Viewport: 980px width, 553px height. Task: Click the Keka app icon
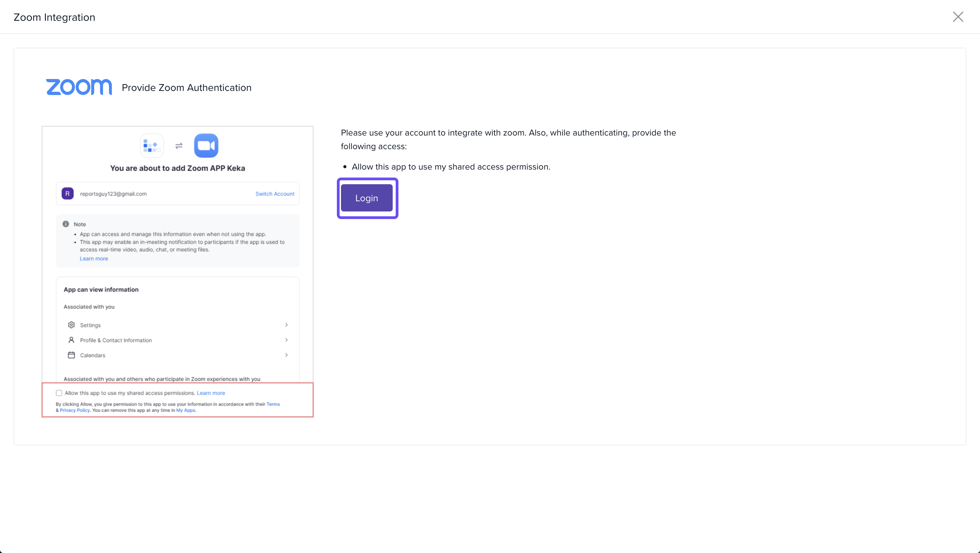[152, 146]
